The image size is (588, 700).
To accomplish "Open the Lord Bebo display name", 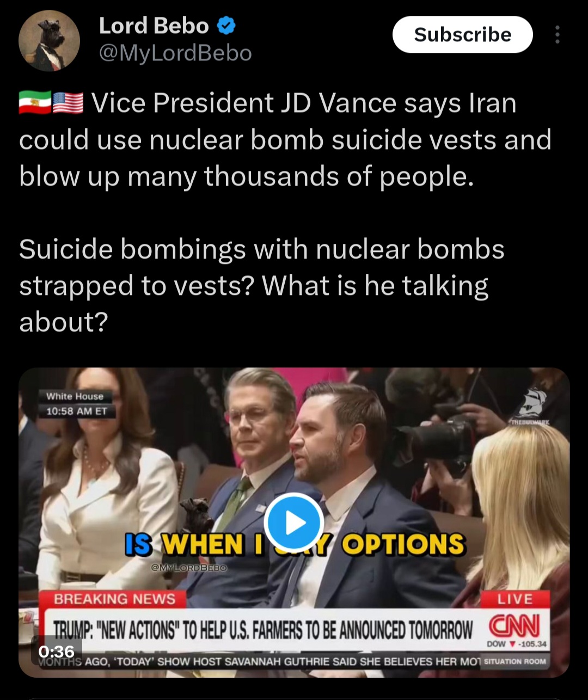I will (x=154, y=26).
